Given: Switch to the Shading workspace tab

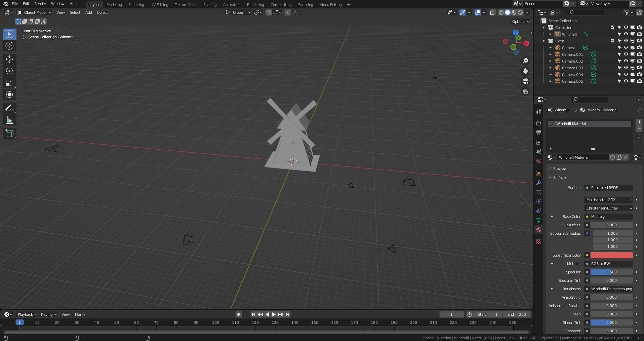Looking at the screenshot, I should pyautogui.click(x=210, y=4).
